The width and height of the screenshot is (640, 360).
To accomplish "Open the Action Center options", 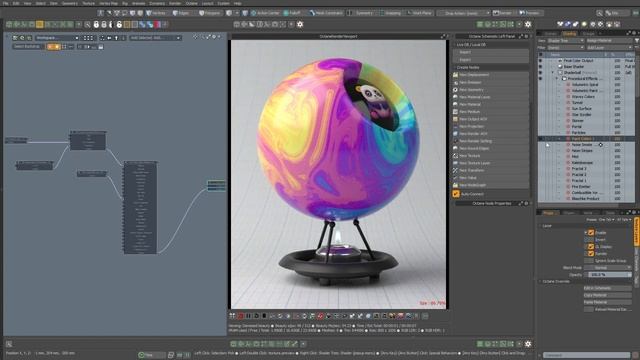I will pos(265,13).
